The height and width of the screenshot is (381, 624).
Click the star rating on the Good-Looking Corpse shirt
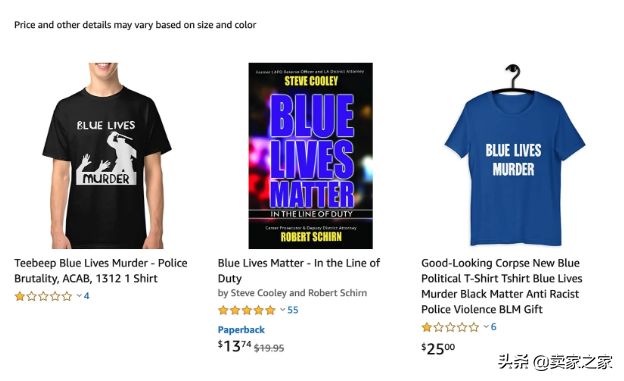[x=450, y=327]
